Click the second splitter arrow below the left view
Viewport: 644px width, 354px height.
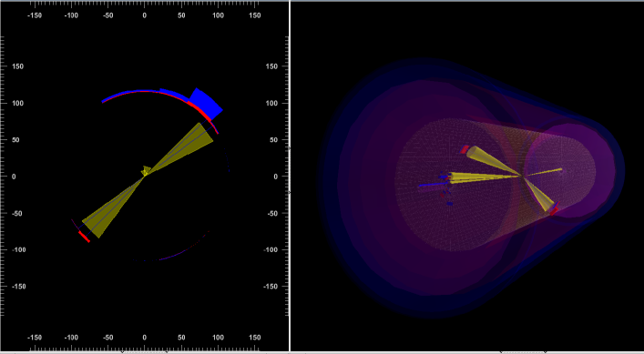point(167,351)
